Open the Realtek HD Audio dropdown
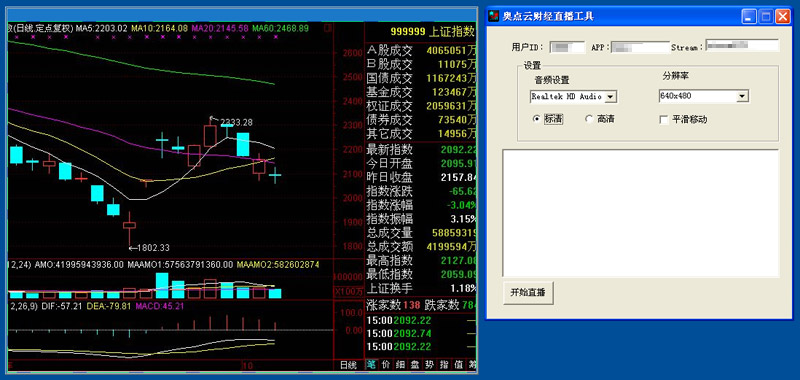This screenshot has height=380, width=800. pos(573,96)
